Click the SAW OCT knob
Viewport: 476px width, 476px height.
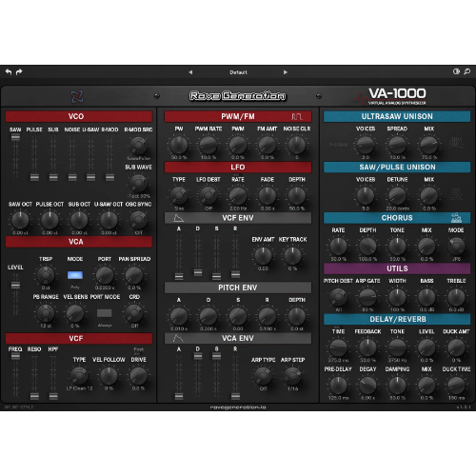click(20, 220)
